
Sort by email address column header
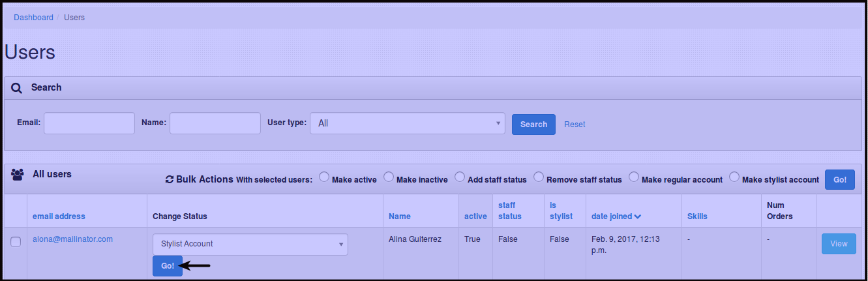59,216
